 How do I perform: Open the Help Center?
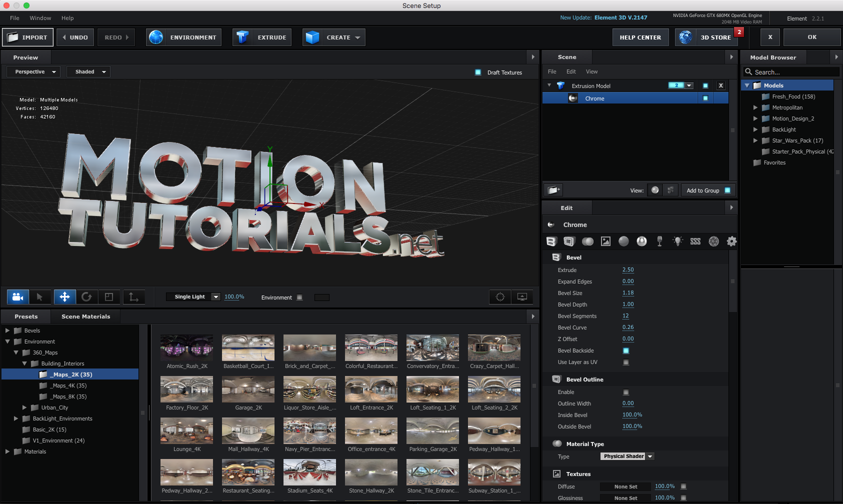640,37
